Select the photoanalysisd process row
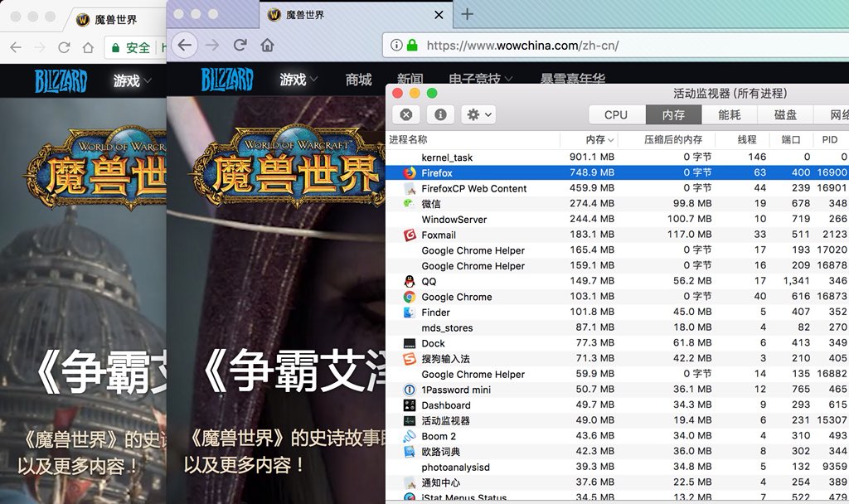Viewport: 849px width, 504px height. [x=617, y=468]
